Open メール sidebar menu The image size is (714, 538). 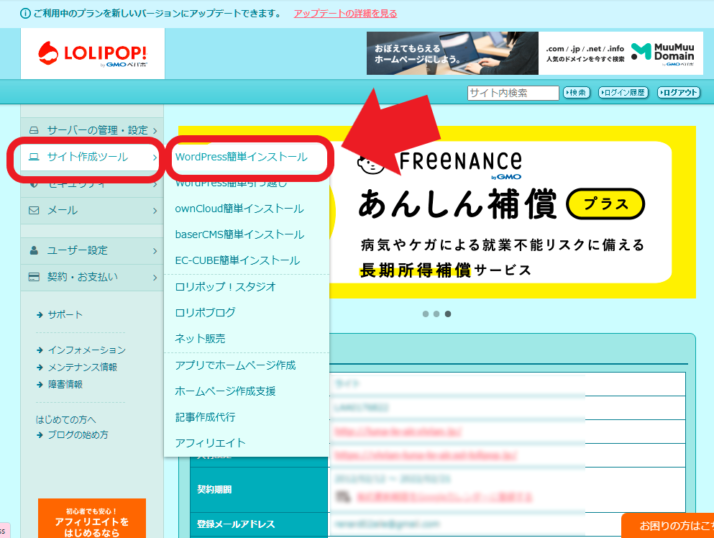92,210
